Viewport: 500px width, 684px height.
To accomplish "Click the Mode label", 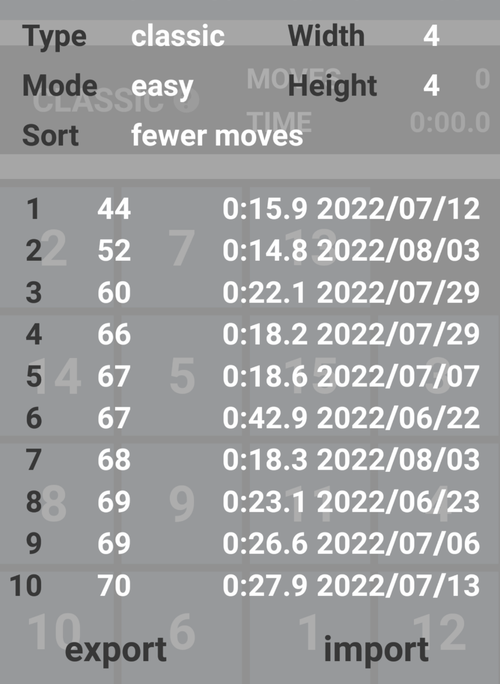I will pyautogui.click(x=60, y=86).
